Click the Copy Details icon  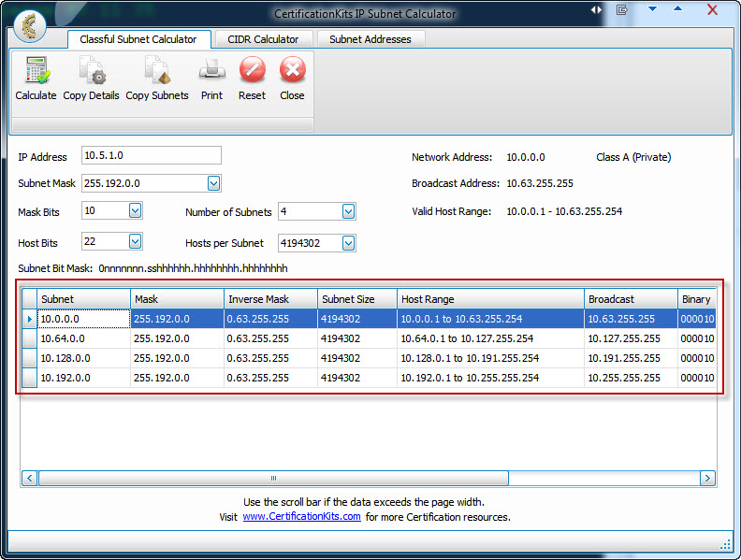coord(92,70)
